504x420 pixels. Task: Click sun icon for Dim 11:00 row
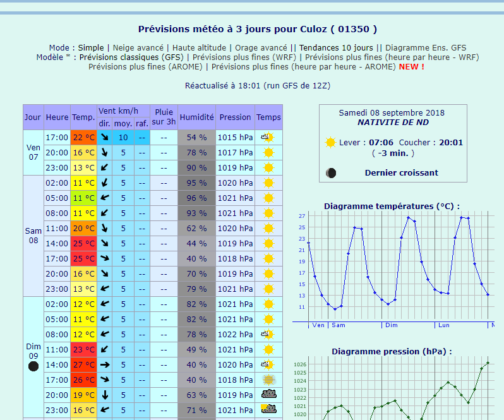coord(268,350)
